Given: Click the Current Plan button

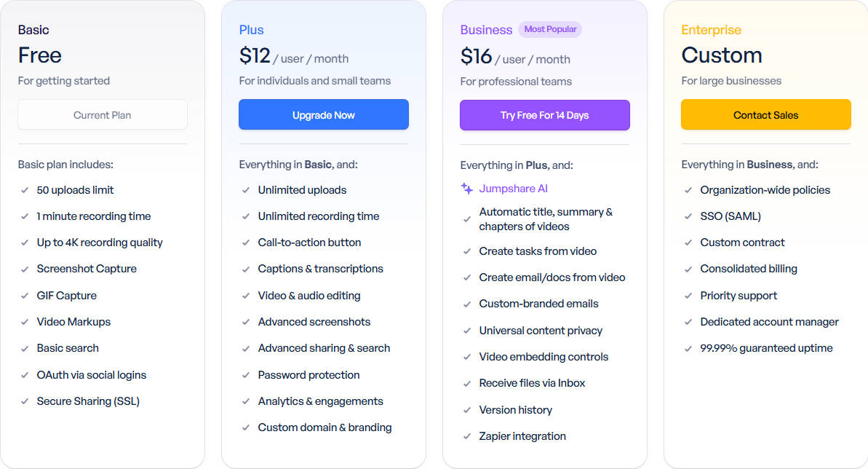Looking at the screenshot, I should (x=103, y=115).
